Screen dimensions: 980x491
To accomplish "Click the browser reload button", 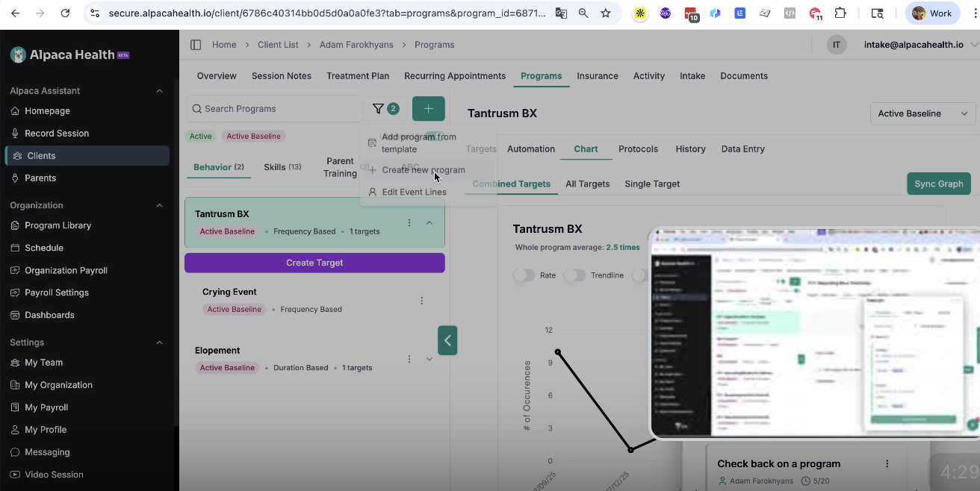I will tap(65, 13).
